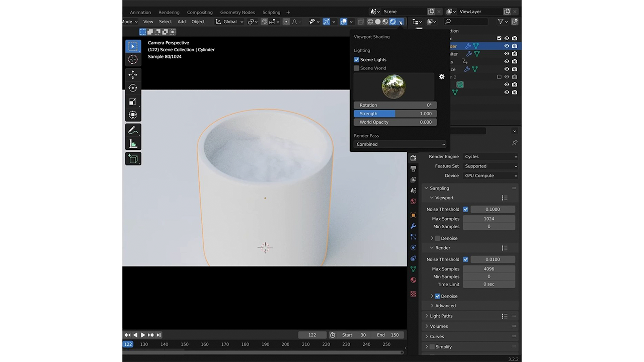The image size is (644, 362).
Task: Collapse the Sampling panel
Action: click(x=427, y=188)
